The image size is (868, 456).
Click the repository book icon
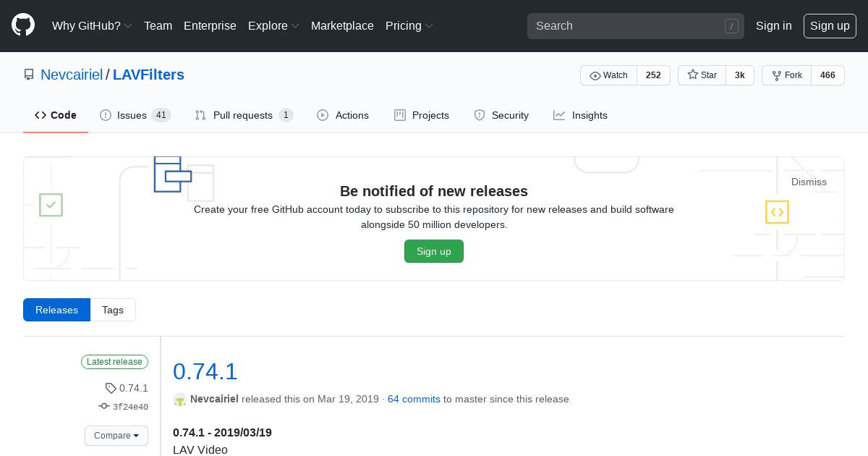click(x=29, y=75)
